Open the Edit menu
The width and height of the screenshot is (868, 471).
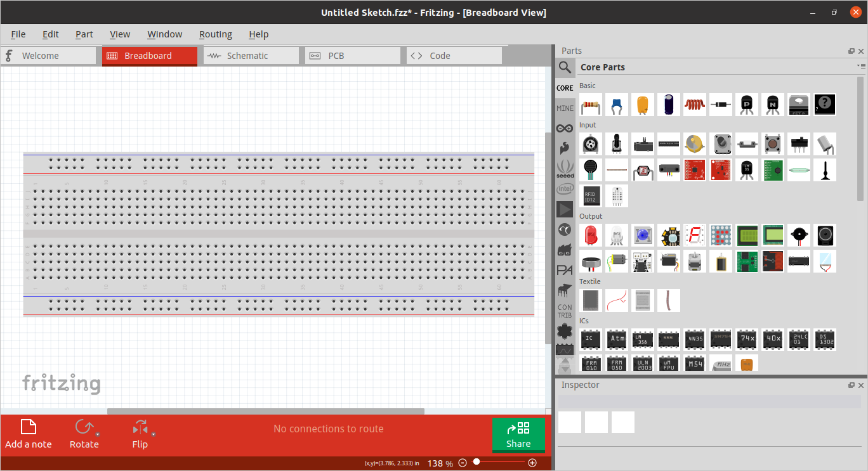point(51,34)
